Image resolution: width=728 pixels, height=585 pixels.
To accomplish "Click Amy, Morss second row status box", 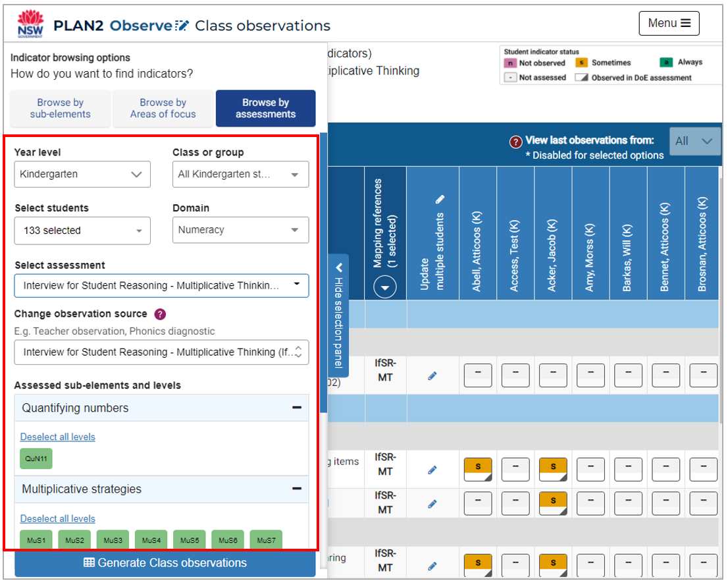I will 590,469.
